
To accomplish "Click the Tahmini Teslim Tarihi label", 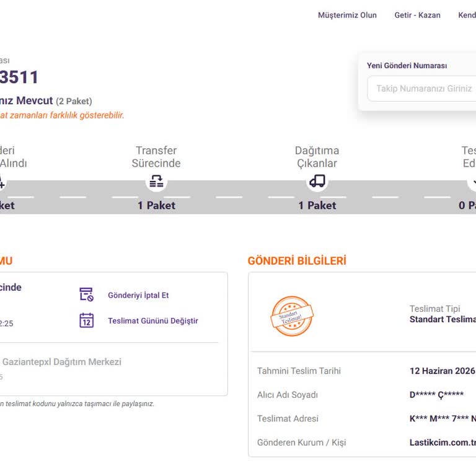I will click(299, 371).
